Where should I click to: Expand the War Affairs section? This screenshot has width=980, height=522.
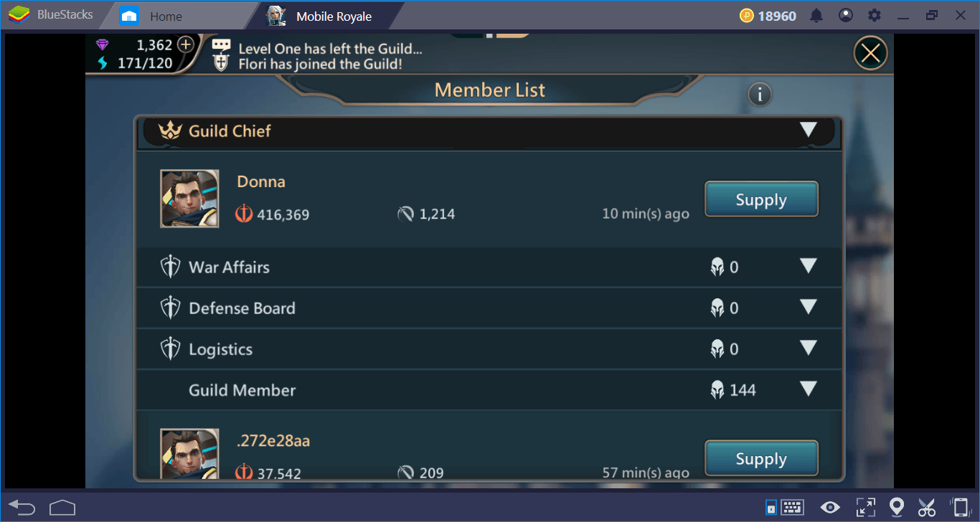click(809, 266)
